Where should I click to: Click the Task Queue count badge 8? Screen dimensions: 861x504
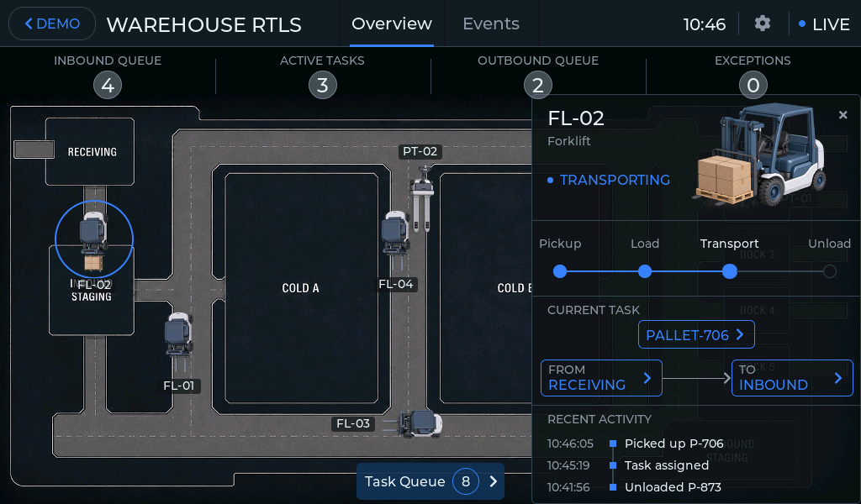466,481
